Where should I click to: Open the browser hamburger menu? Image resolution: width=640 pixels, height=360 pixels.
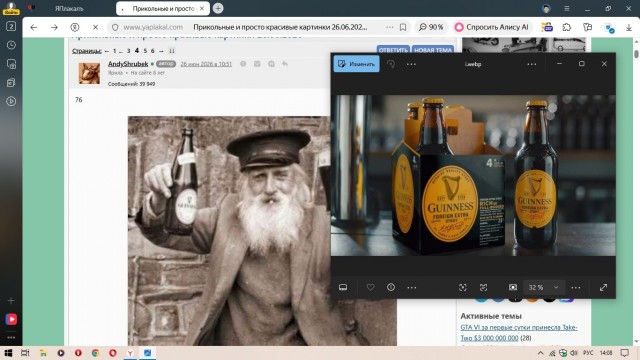coord(567,9)
